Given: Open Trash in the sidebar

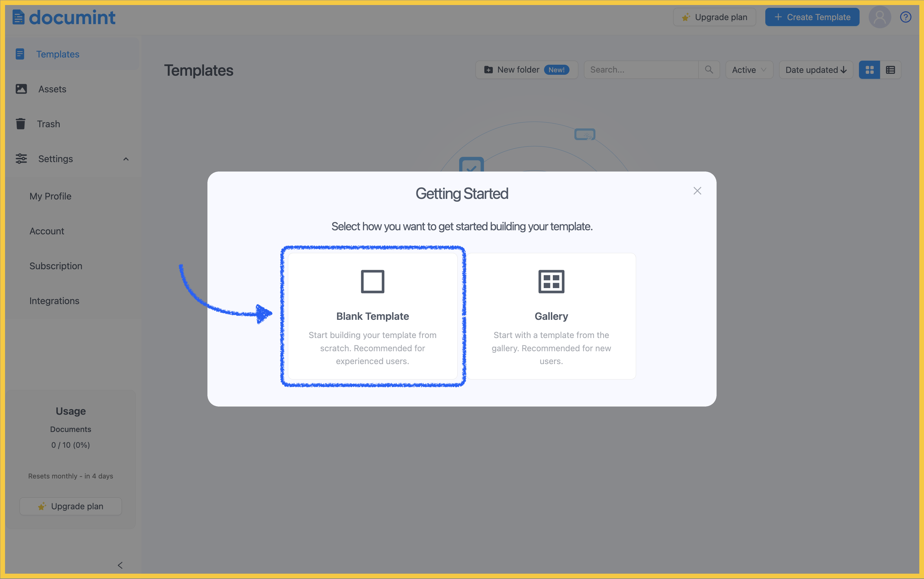Looking at the screenshot, I should 48,124.
